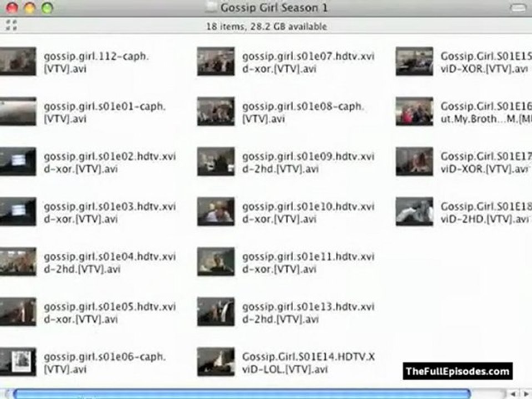Click file name Gossip.Girl.S01E17 XviD-XOR
532x399 pixels.
tap(486, 162)
